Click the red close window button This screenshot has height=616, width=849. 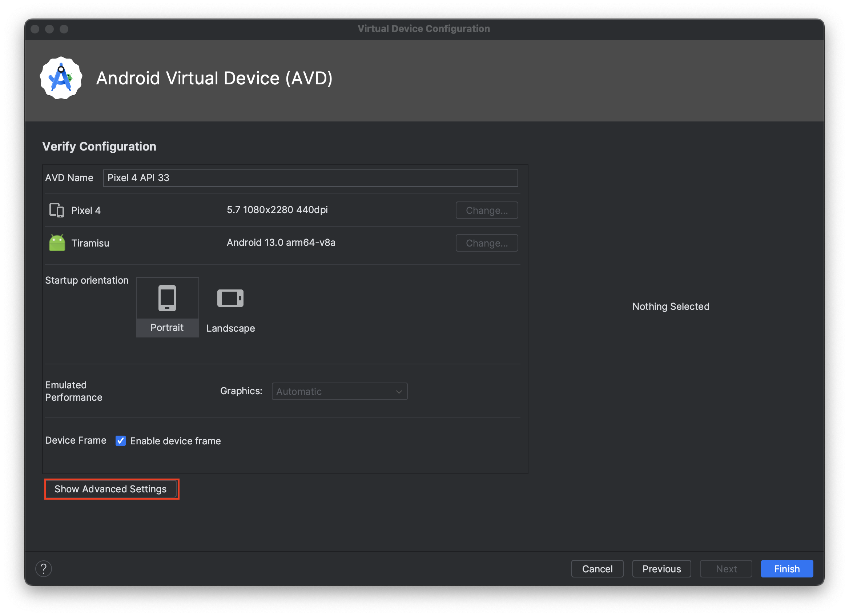coord(35,29)
